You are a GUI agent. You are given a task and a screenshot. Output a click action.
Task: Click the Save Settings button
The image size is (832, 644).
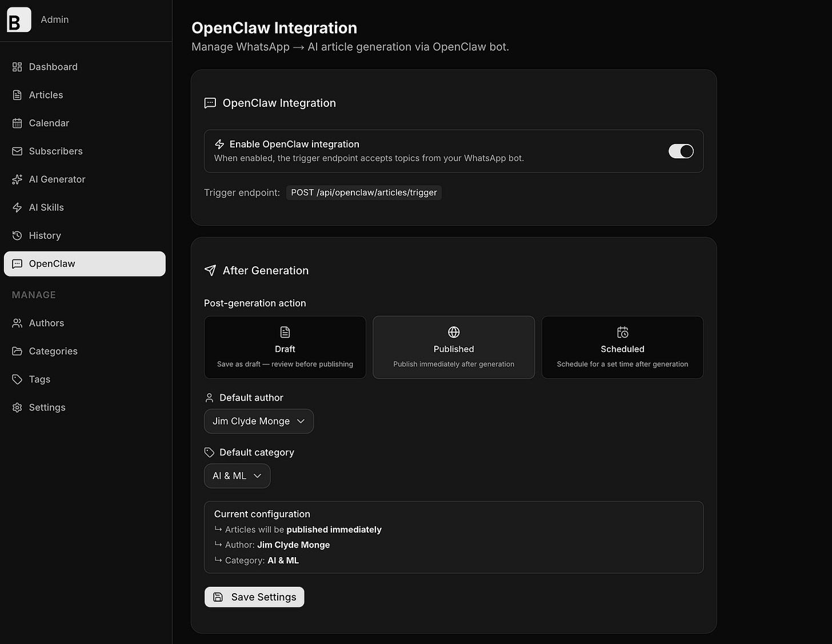tap(254, 597)
